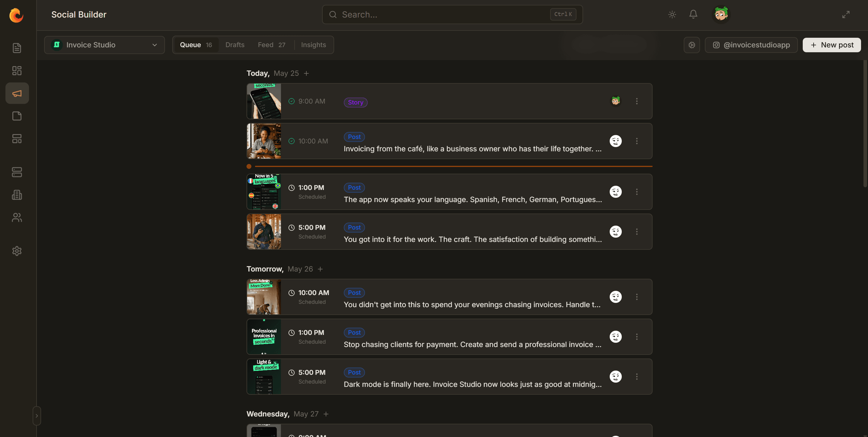The height and width of the screenshot is (437, 868).
Task: Open the megaphone Social Builder sidebar icon
Action: point(17,93)
